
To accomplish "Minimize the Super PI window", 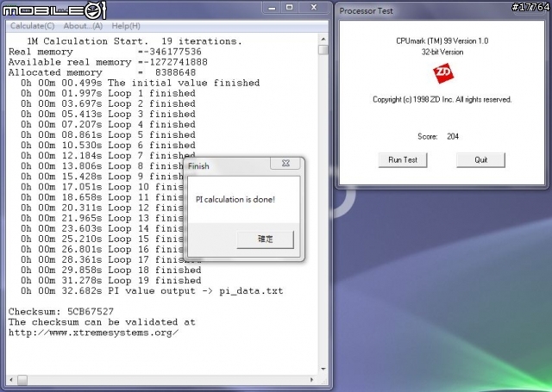I will [272, 8].
